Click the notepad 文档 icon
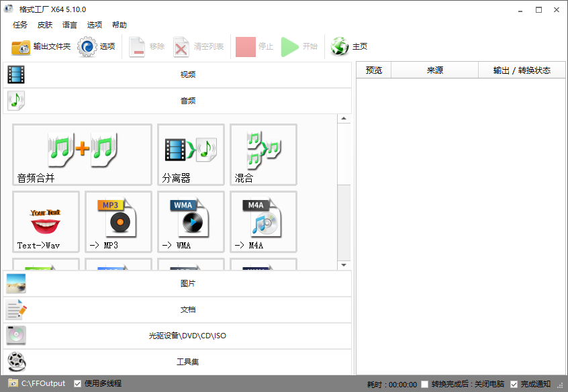 click(16, 309)
